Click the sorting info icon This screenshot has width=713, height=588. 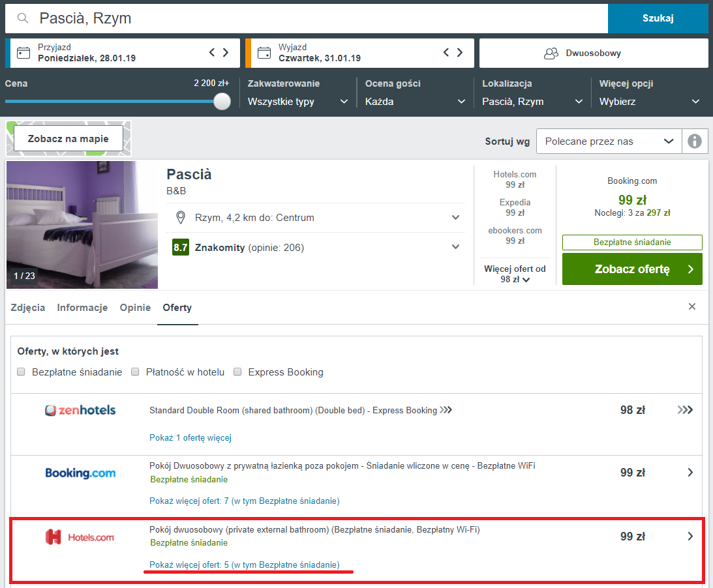coord(694,141)
